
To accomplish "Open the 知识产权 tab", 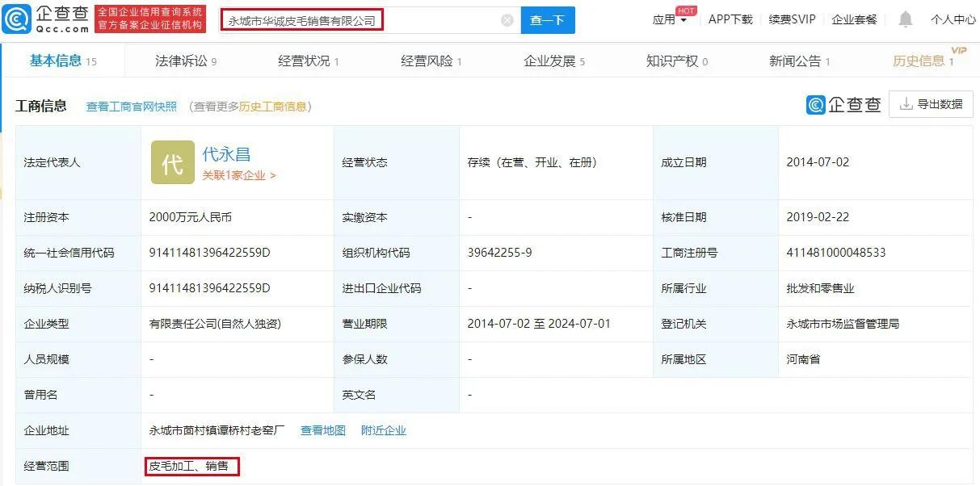I will (676, 61).
